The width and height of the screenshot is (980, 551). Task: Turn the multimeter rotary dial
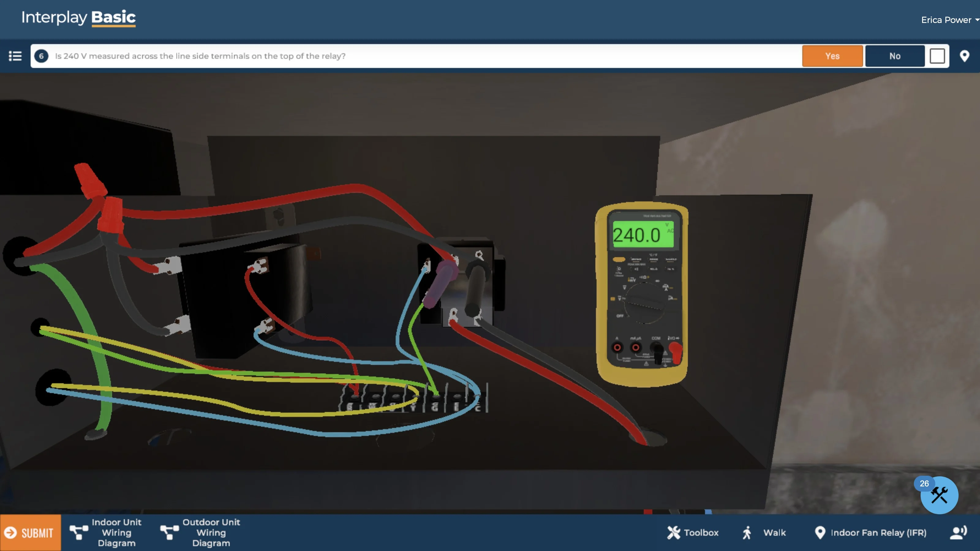(x=644, y=303)
